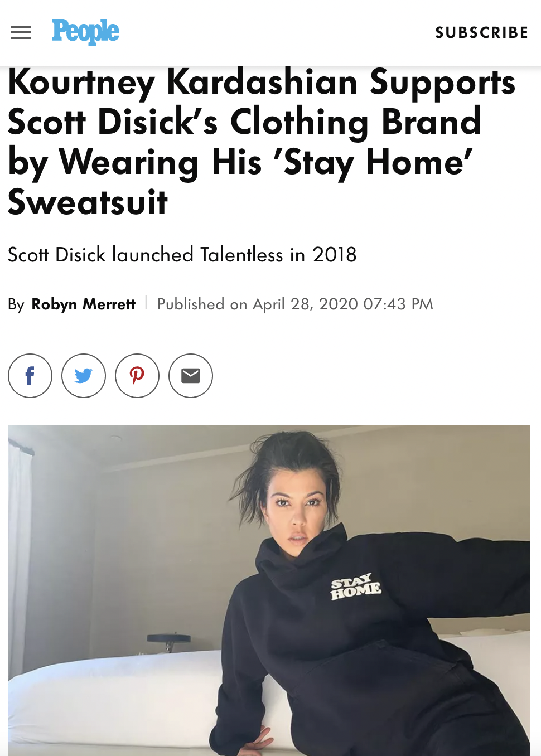This screenshot has width=541, height=756.
Task: Click the STAY HOME print on hoodie
Action: [356, 587]
